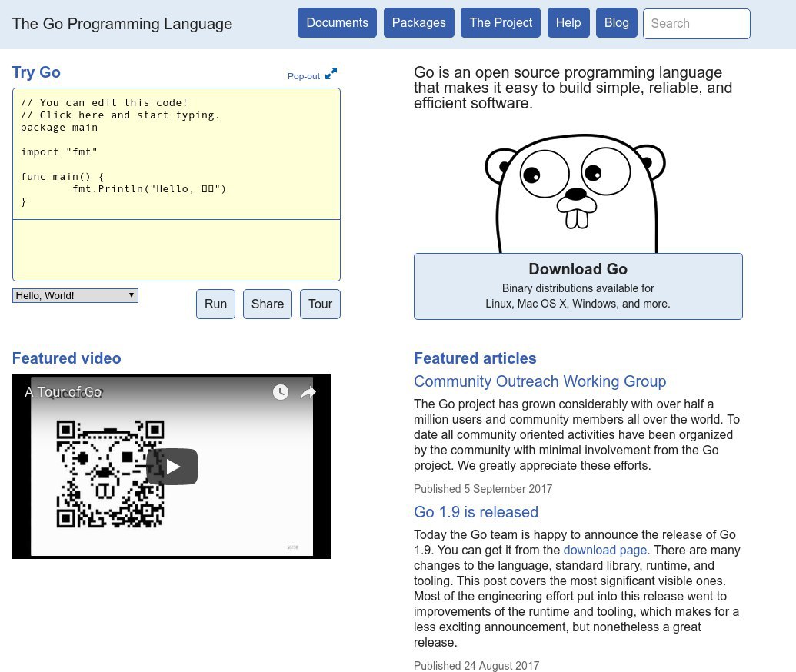The width and height of the screenshot is (796, 672).
Task: Click the QR gopher video thumbnail
Action: 110,474
